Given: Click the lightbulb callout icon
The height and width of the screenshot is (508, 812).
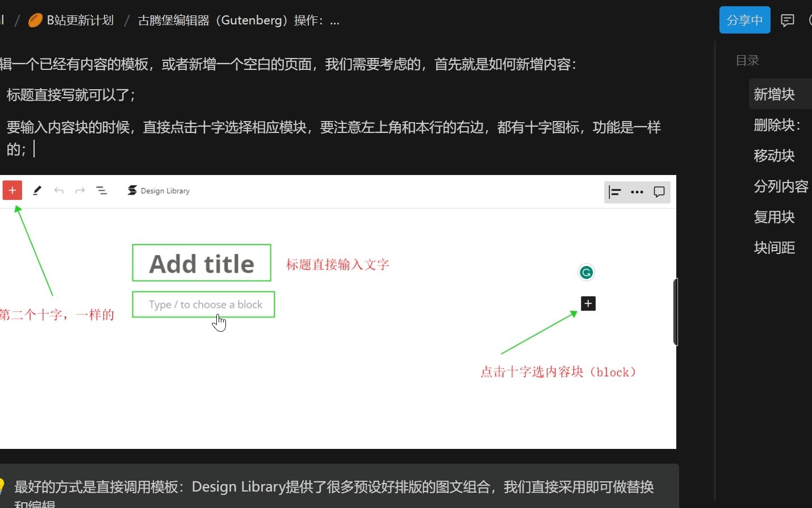Looking at the screenshot, I should 2,486.
